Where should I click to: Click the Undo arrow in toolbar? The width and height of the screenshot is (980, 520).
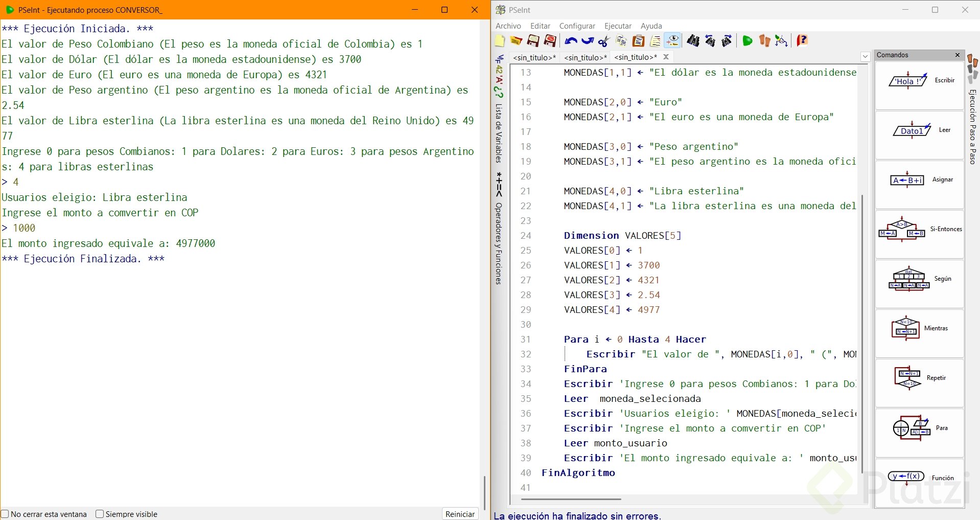(x=571, y=41)
